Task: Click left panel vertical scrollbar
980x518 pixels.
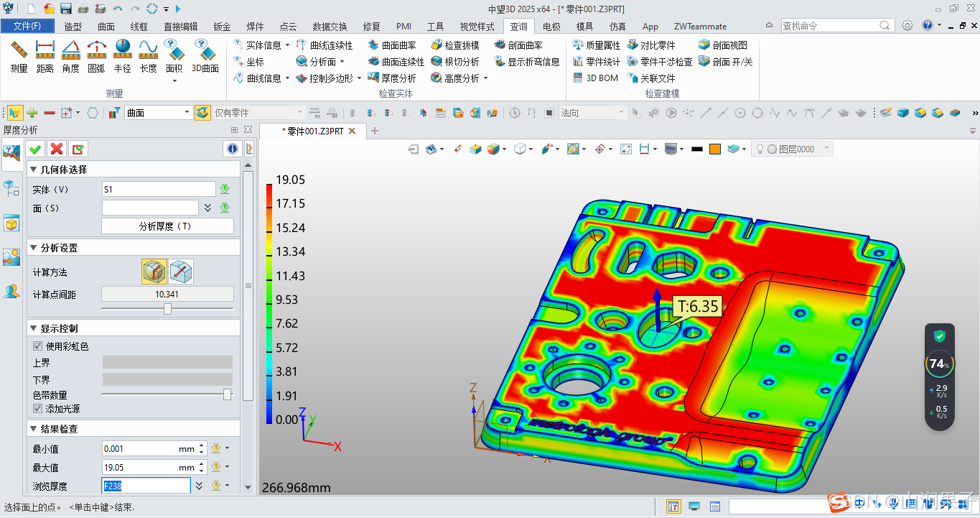Action: [x=248, y=285]
